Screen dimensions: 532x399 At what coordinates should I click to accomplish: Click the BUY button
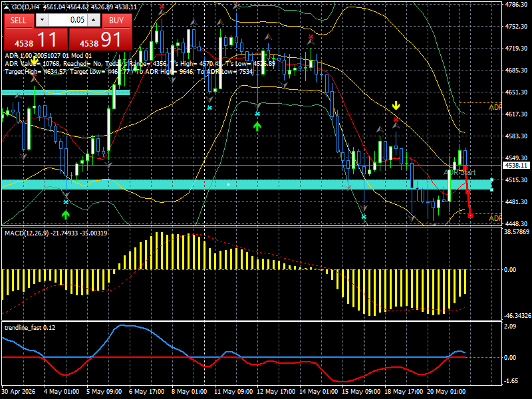[x=116, y=21]
